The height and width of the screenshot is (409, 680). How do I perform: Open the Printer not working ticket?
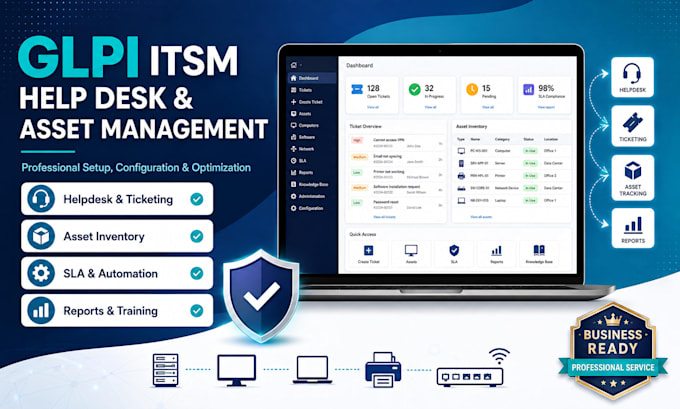pyautogui.click(x=397, y=174)
